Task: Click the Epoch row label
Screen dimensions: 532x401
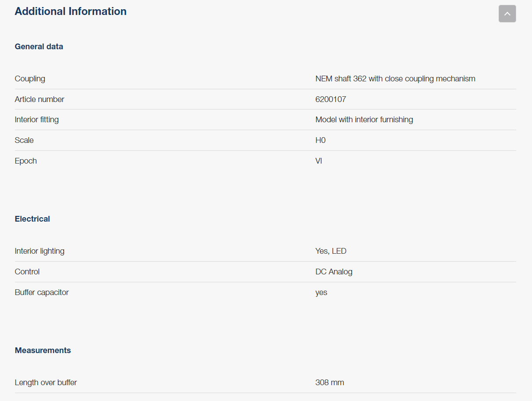Action: point(26,161)
